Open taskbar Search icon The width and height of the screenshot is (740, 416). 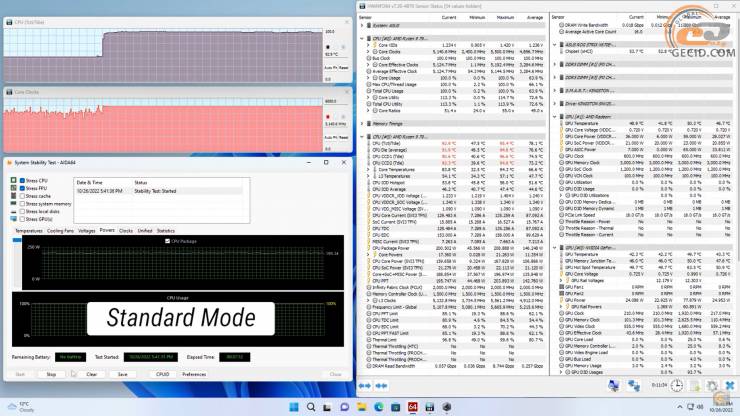(x=311, y=407)
